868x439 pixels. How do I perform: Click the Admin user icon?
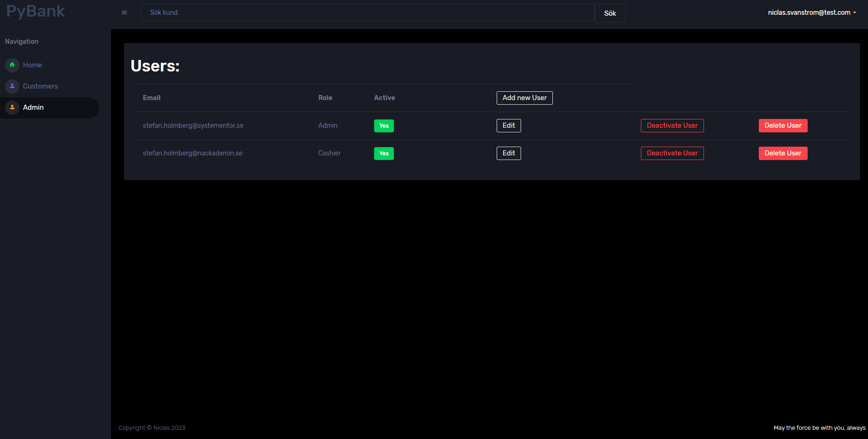(x=12, y=107)
